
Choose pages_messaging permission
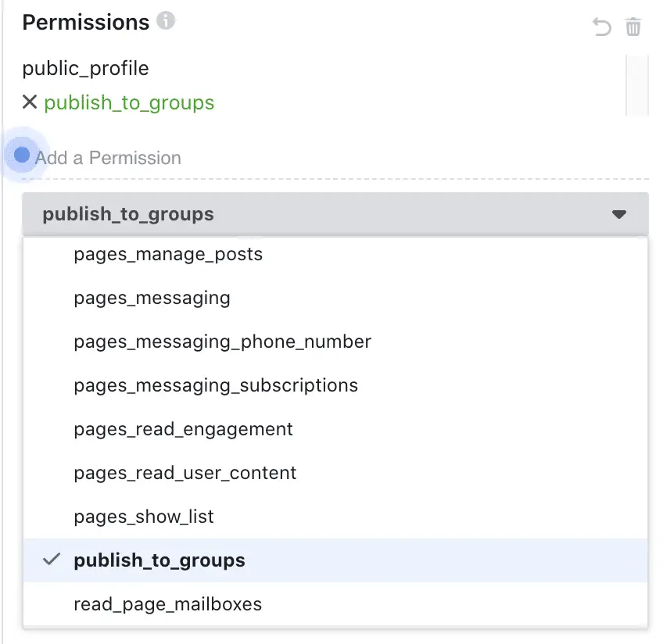pyautogui.click(x=335, y=299)
